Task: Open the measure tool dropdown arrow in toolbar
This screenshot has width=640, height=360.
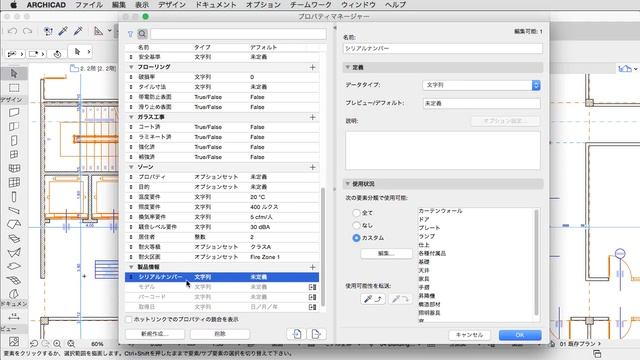Action: coord(109,31)
